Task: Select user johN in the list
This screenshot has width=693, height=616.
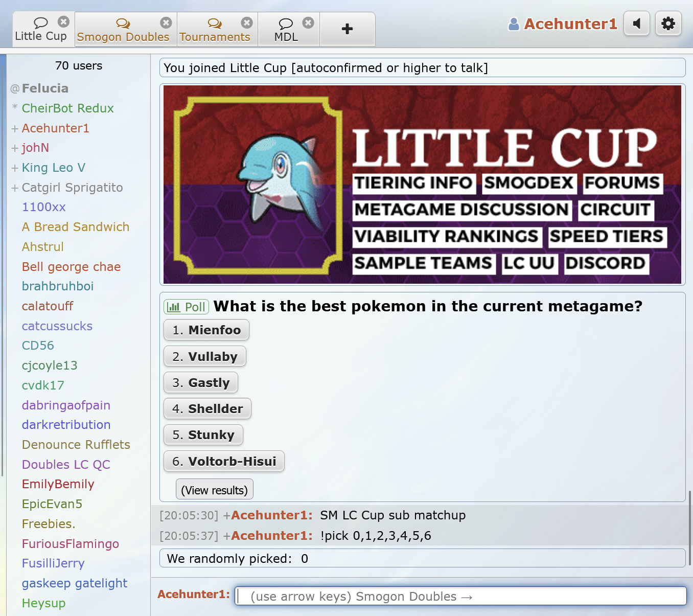Action: 36,148
